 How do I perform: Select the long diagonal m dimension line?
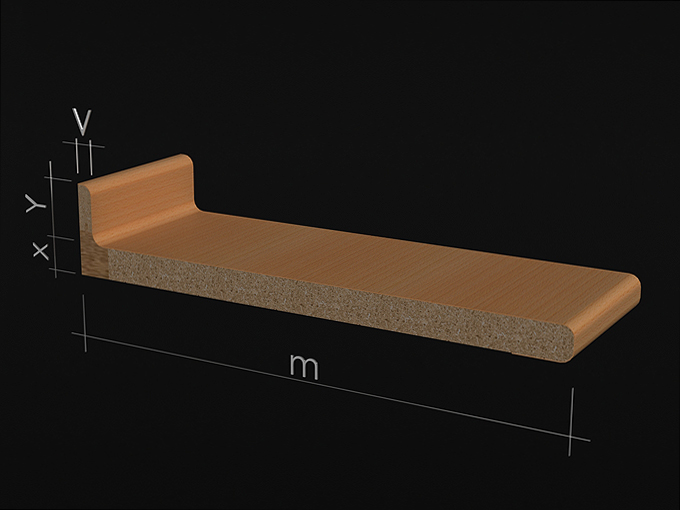(x=330, y=387)
